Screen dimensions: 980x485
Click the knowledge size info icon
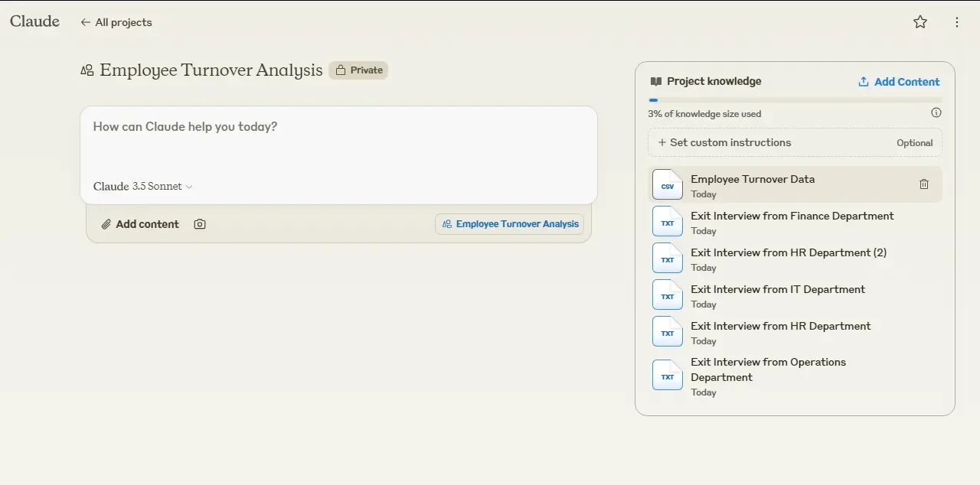click(936, 112)
